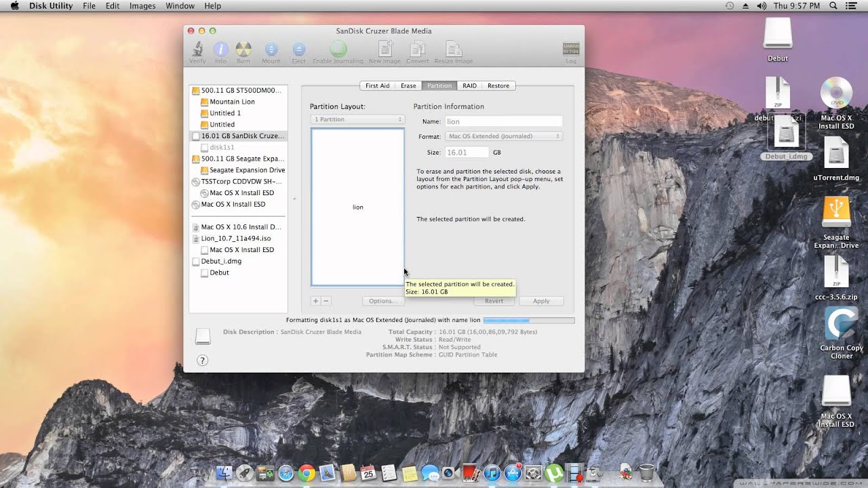This screenshot has height=488, width=868.
Task: Click the formatting progress bar
Action: tap(529, 320)
